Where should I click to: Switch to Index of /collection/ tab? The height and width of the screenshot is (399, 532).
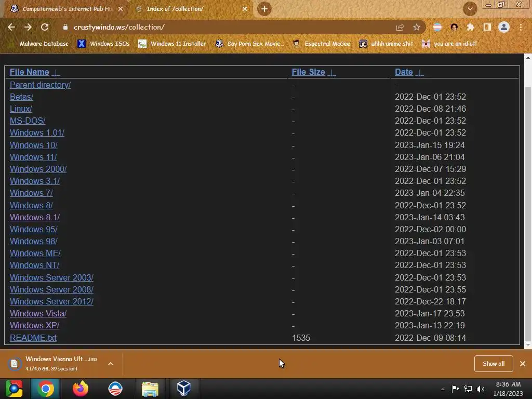tap(191, 9)
